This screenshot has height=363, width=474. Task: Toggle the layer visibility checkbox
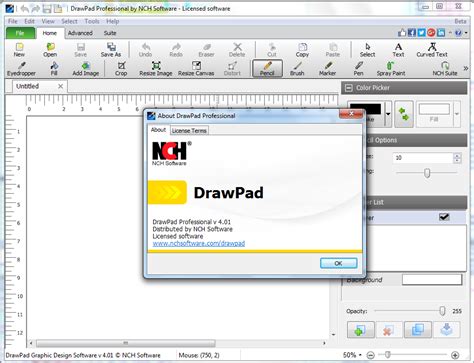coord(444,217)
